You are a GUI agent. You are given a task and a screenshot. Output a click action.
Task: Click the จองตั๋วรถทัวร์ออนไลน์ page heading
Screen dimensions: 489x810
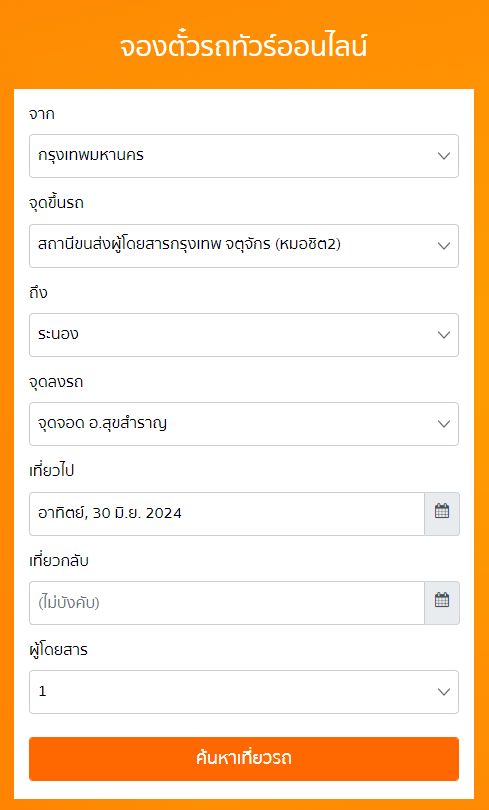pos(244,47)
